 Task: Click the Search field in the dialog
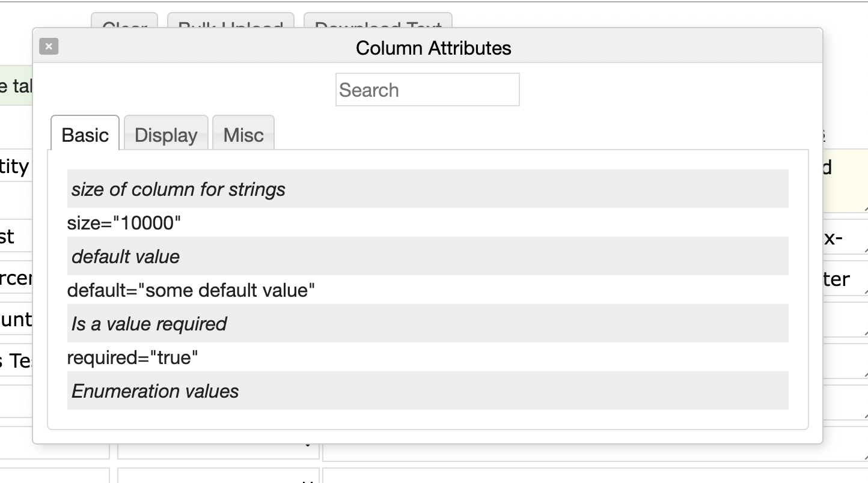[x=427, y=90]
